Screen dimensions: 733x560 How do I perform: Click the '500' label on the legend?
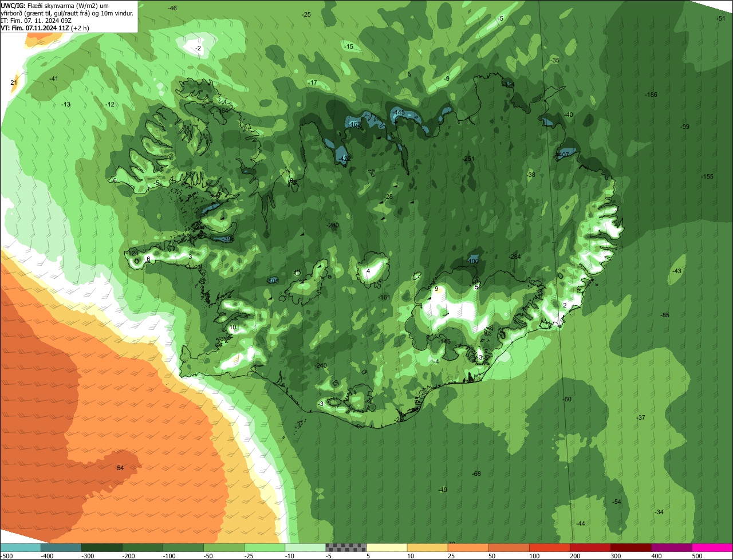(697, 556)
